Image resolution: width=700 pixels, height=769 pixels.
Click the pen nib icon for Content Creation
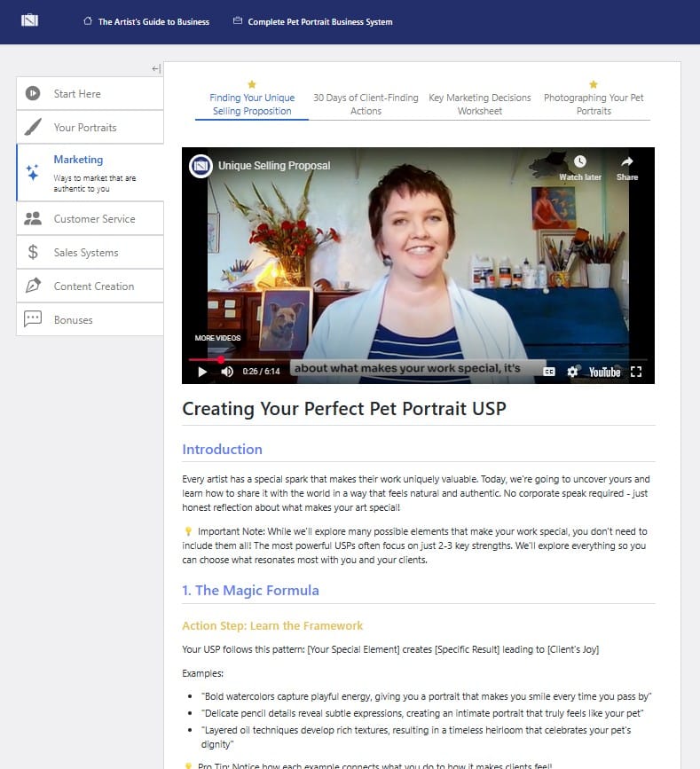[x=33, y=286]
